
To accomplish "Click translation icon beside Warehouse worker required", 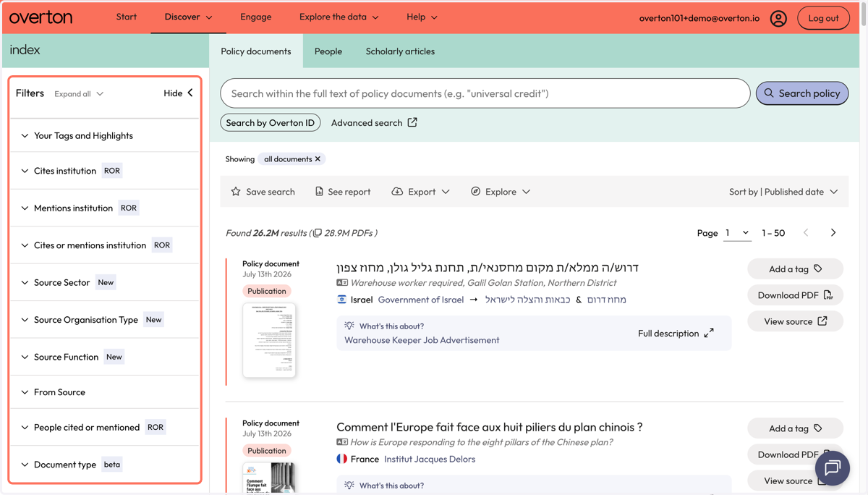I will pyautogui.click(x=342, y=283).
